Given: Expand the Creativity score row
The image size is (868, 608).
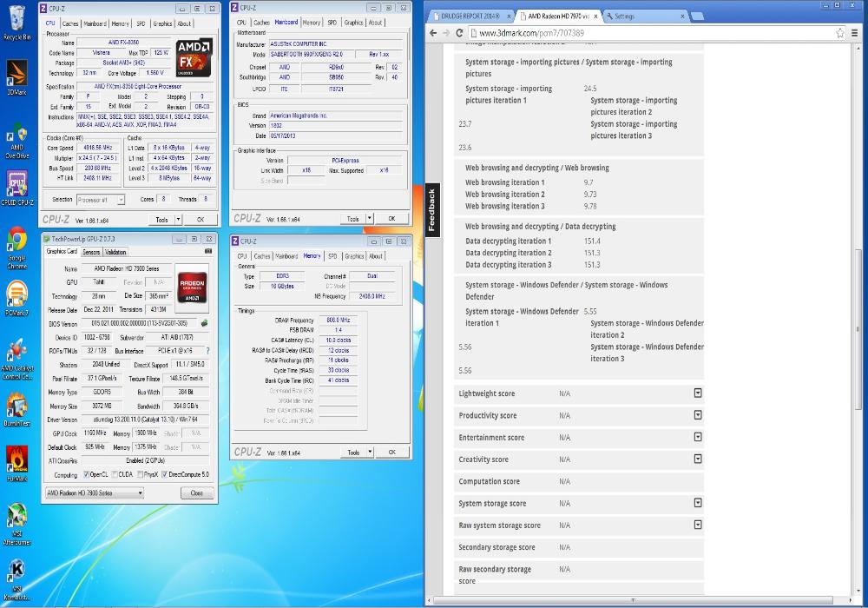Looking at the screenshot, I should [698, 459].
